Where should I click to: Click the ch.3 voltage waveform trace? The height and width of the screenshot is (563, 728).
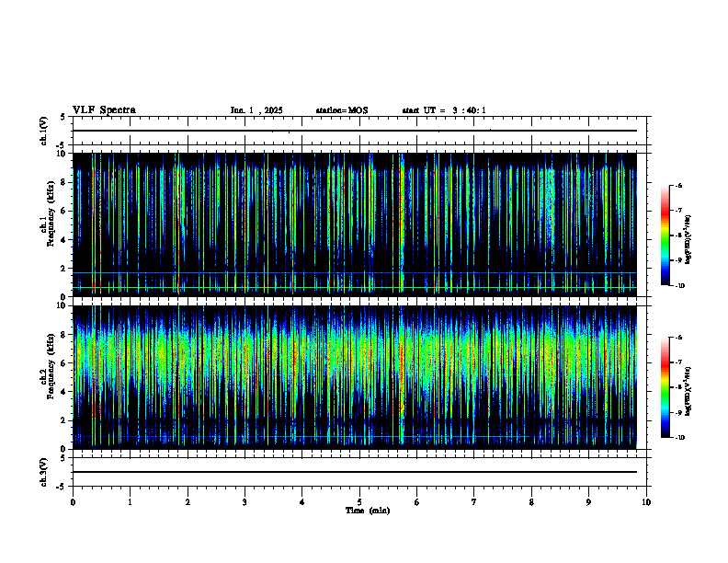[x=355, y=472]
